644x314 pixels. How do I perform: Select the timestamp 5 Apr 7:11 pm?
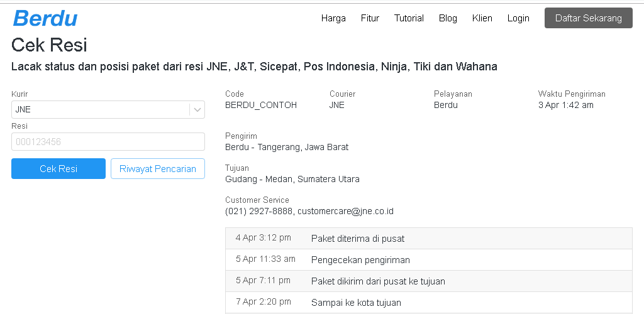coord(263,280)
